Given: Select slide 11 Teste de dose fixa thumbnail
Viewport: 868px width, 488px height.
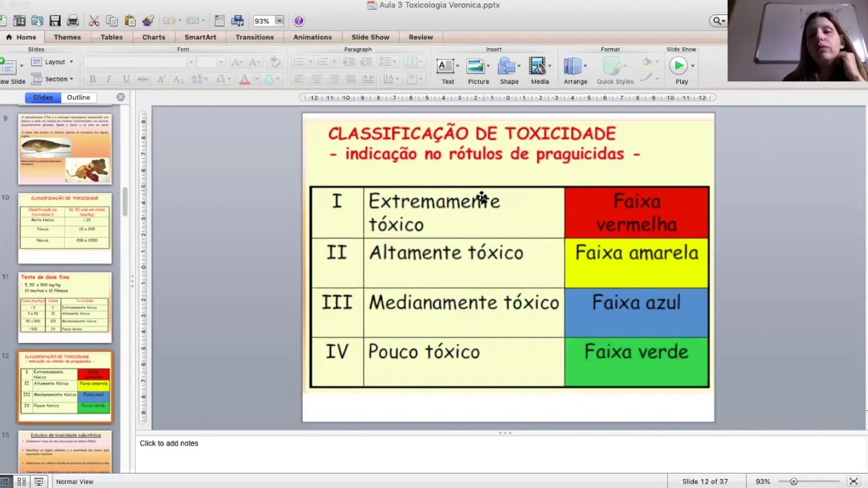Looking at the screenshot, I should pyautogui.click(x=65, y=308).
